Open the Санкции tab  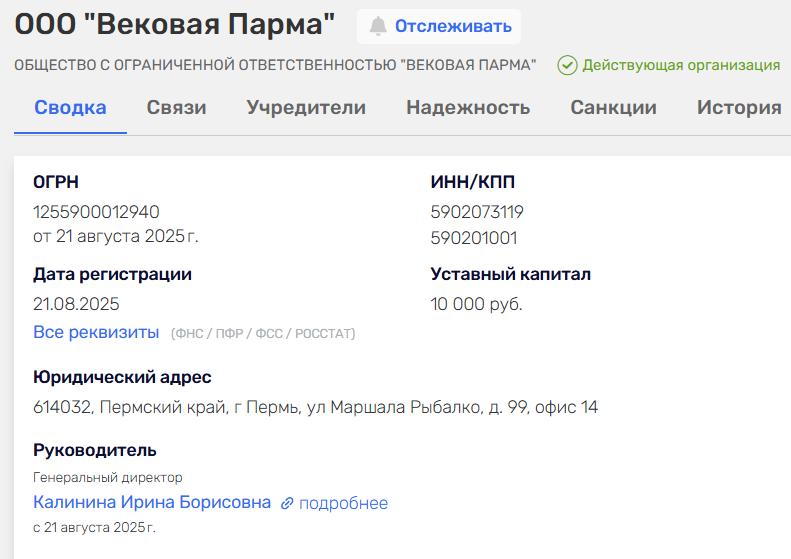(613, 108)
